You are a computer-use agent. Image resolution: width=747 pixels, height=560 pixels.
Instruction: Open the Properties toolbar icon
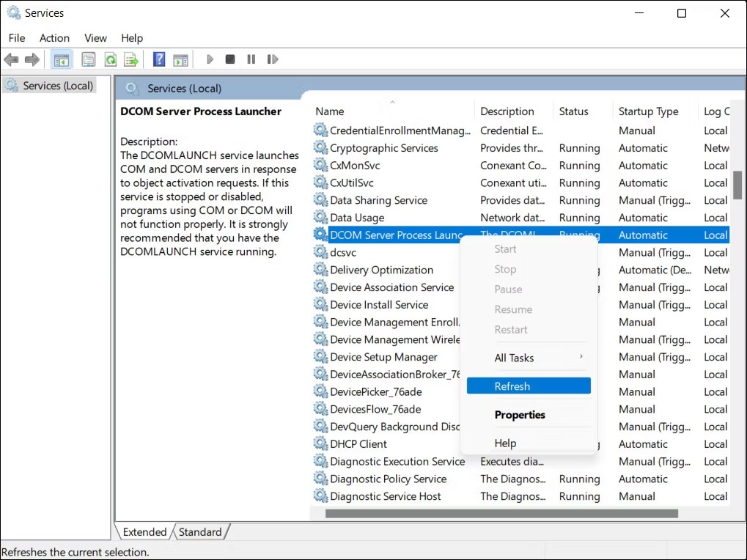(x=88, y=59)
